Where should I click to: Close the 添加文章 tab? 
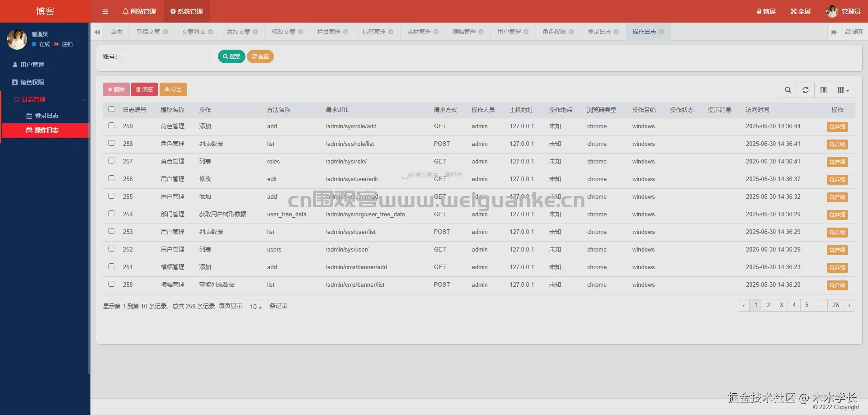[255, 32]
